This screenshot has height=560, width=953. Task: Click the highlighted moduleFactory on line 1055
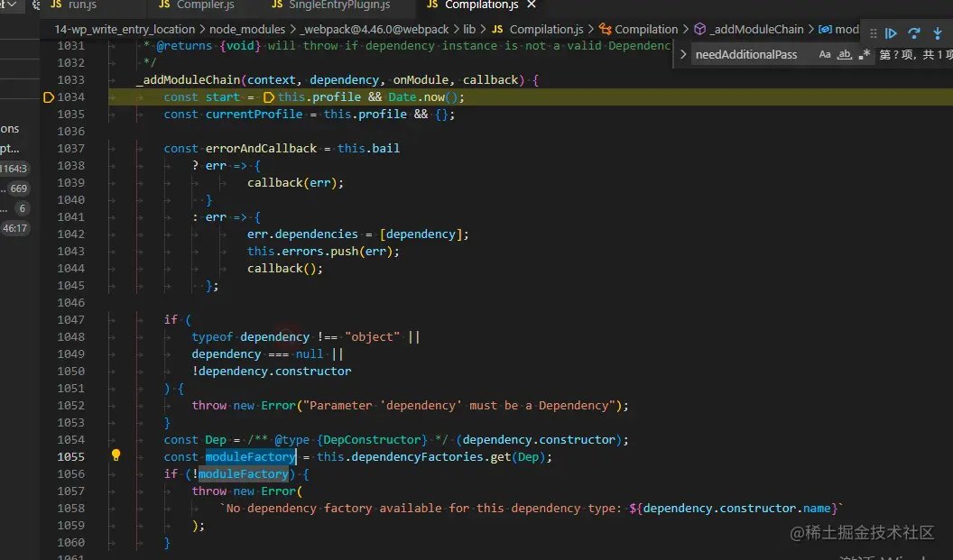(x=250, y=456)
